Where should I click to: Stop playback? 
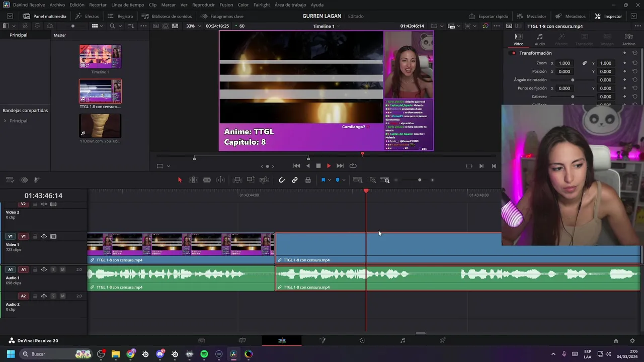tap(318, 166)
